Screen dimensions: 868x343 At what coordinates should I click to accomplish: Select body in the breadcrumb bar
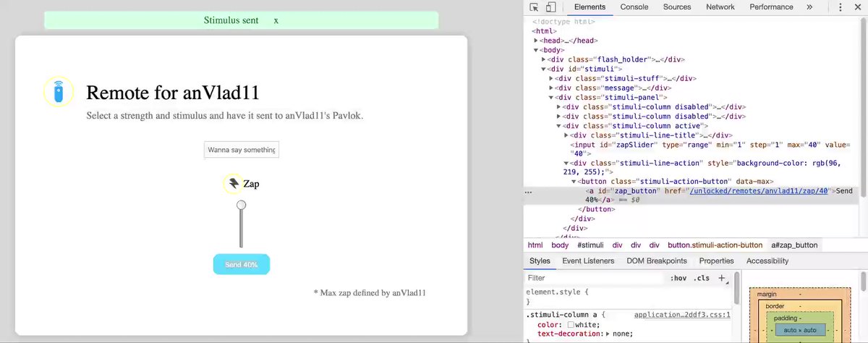(561, 245)
